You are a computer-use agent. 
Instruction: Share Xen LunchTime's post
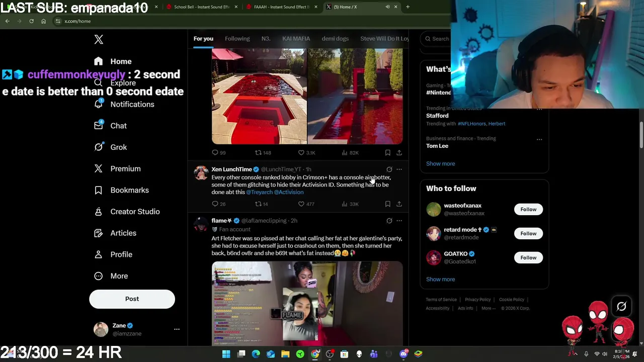(x=399, y=204)
